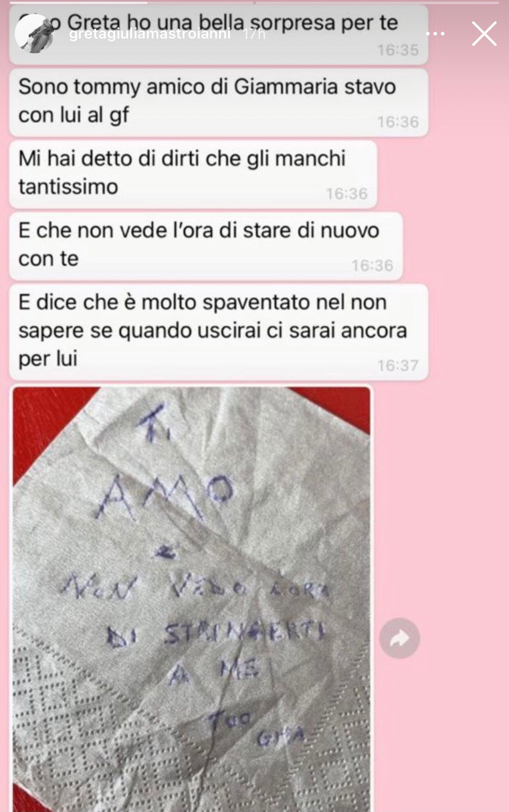
Task: Close the story with the X
Action: click(484, 34)
